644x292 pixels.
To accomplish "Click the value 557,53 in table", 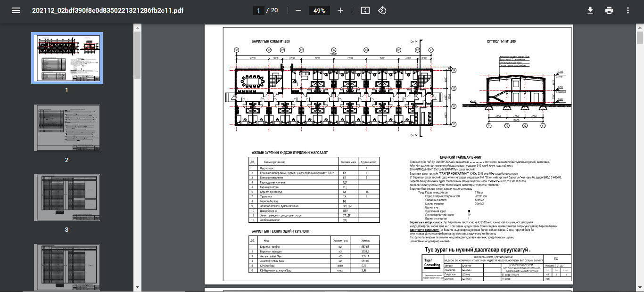I will pos(365,247).
